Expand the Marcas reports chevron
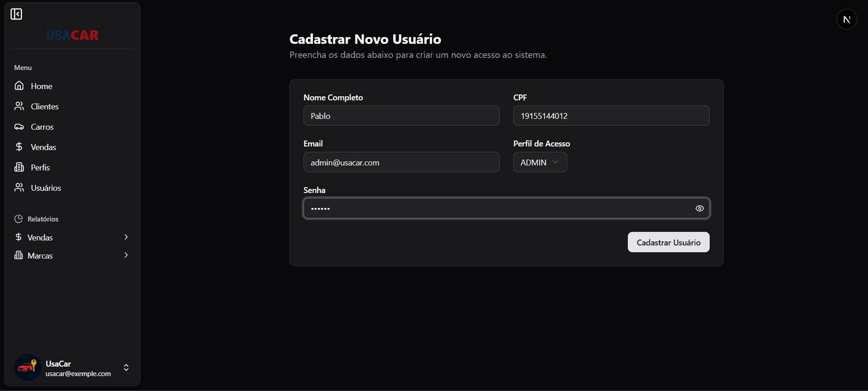The image size is (868, 391). pyautogui.click(x=126, y=255)
